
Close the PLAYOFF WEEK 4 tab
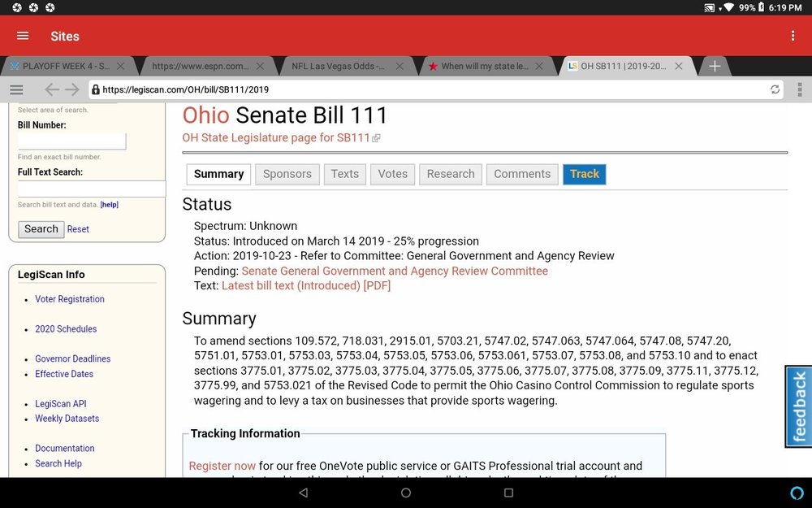[121, 67]
